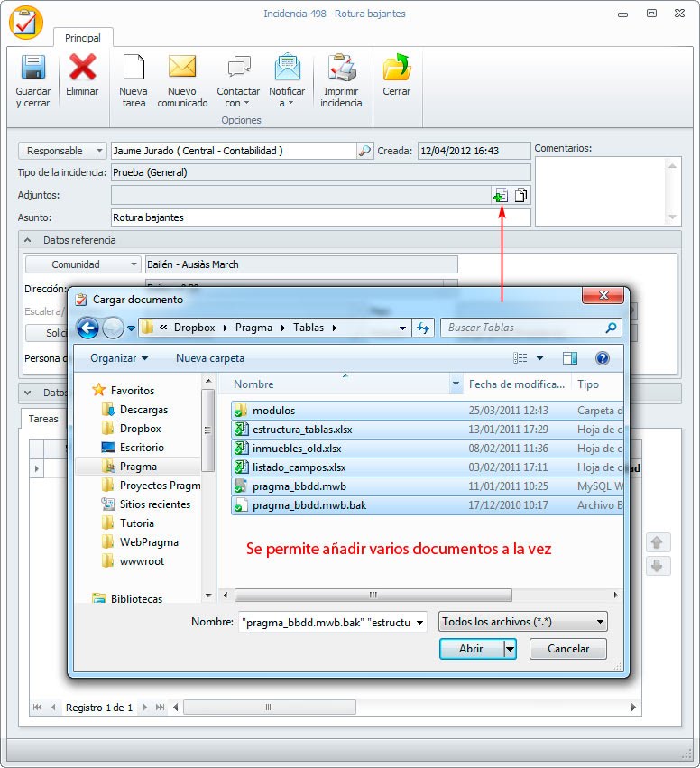Select the file pragma_bbdd.mwb
700x768 pixels.
point(428,486)
